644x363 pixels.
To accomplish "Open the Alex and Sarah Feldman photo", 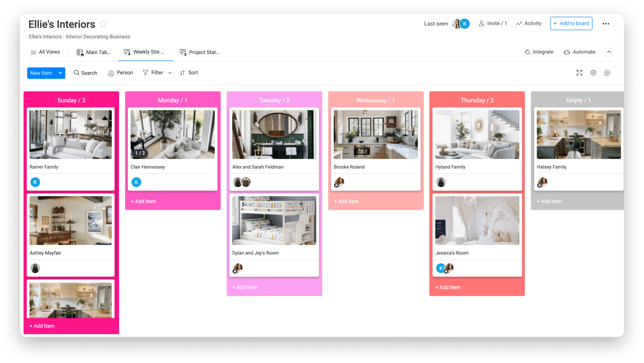I will point(274,134).
